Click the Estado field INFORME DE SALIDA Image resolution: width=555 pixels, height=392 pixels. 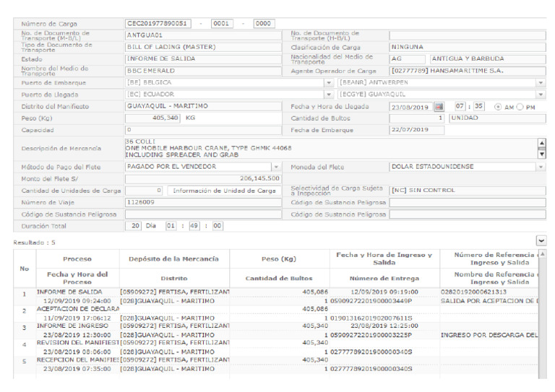[x=203, y=59]
